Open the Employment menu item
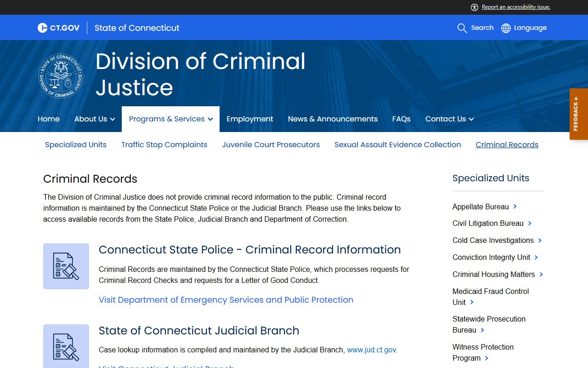This screenshot has height=368, width=588. [x=250, y=119]
